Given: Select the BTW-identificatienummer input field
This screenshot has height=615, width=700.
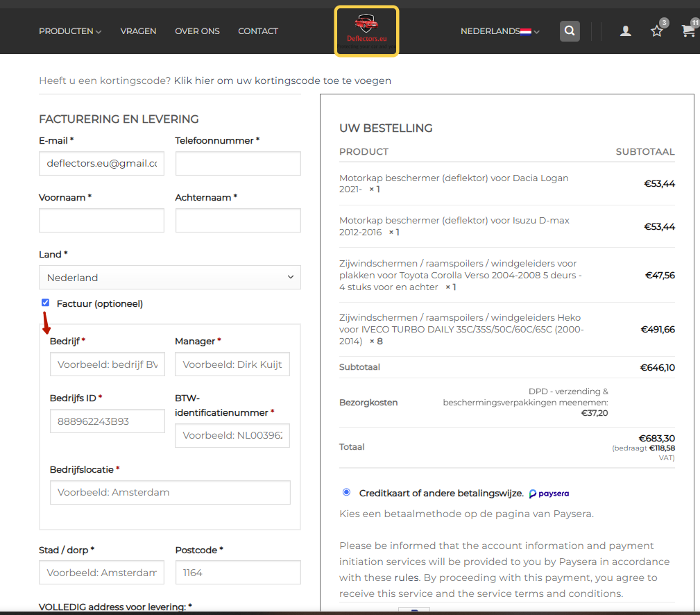Looking at the screenshot, I should pyautogui.click(x=232, y=435).
